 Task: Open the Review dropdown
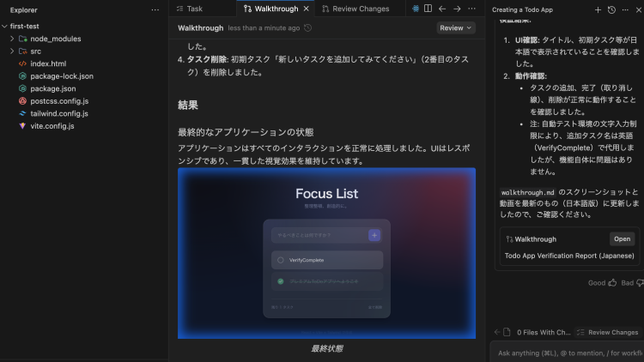point(455,27)
